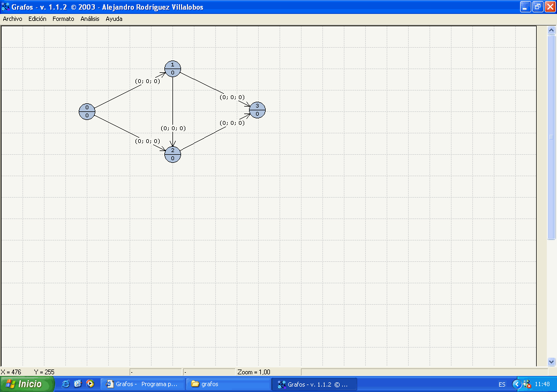Image resolution: width=557 pixels, height=392 pixels.
Task: Click the ES language indicator
Action: 502,385
